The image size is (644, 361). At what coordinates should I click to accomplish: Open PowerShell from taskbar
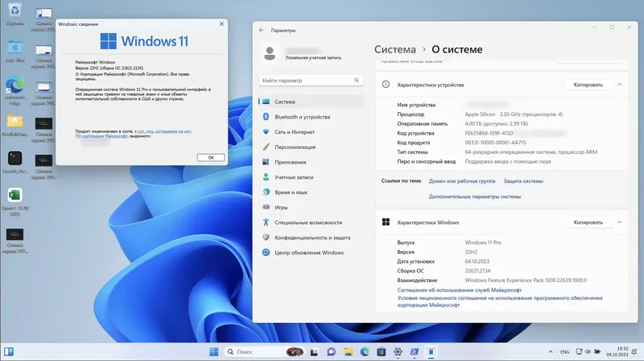pos(415,352)
